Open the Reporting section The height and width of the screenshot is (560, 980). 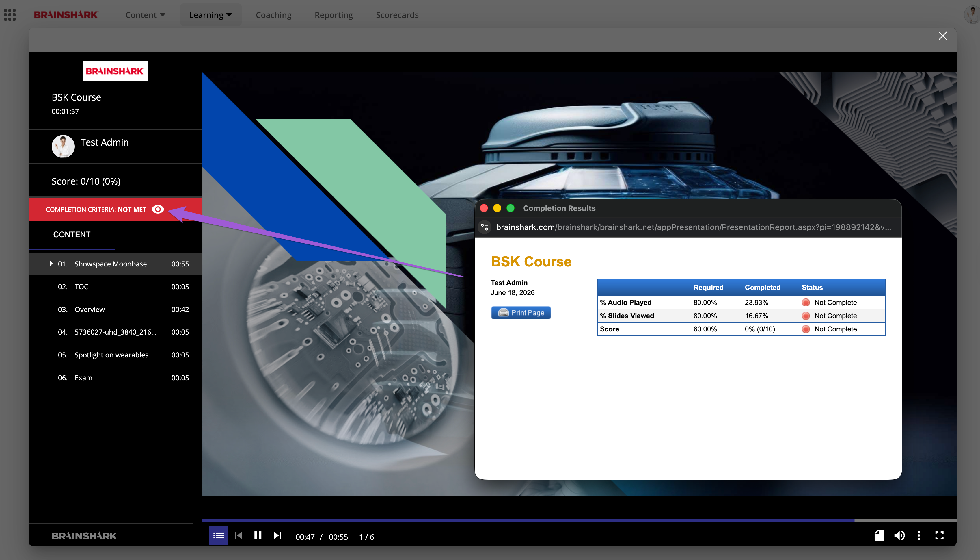334,15
